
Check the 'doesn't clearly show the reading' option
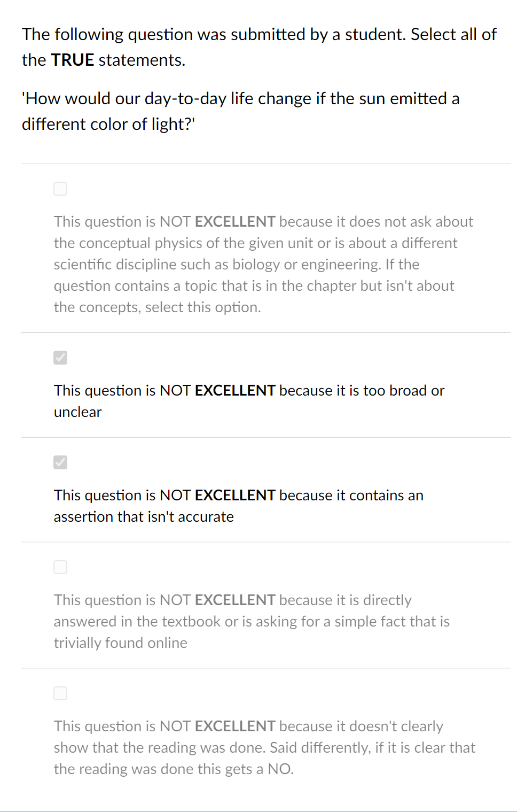60,693
